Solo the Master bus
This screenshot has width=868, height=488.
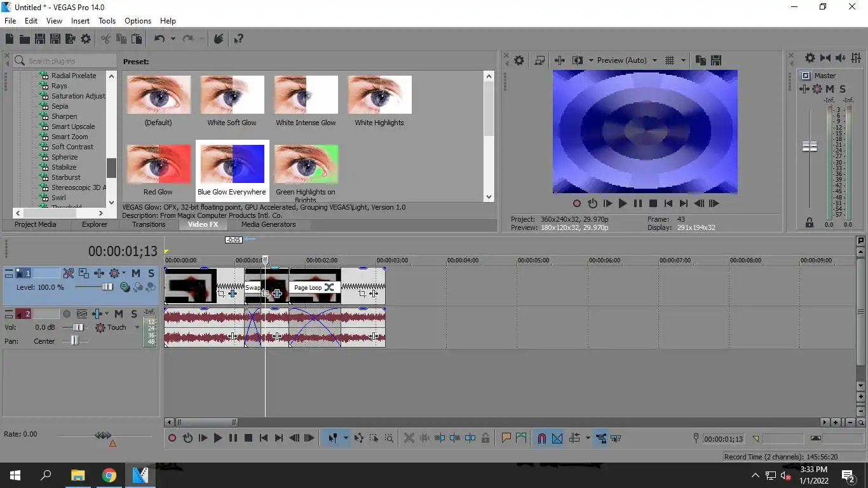point(843,89)
